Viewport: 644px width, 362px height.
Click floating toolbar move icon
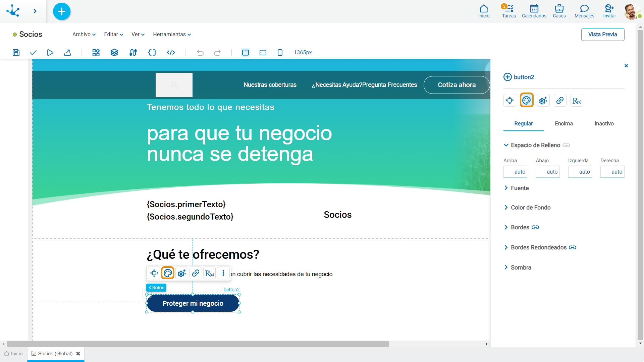pos(154,273)
